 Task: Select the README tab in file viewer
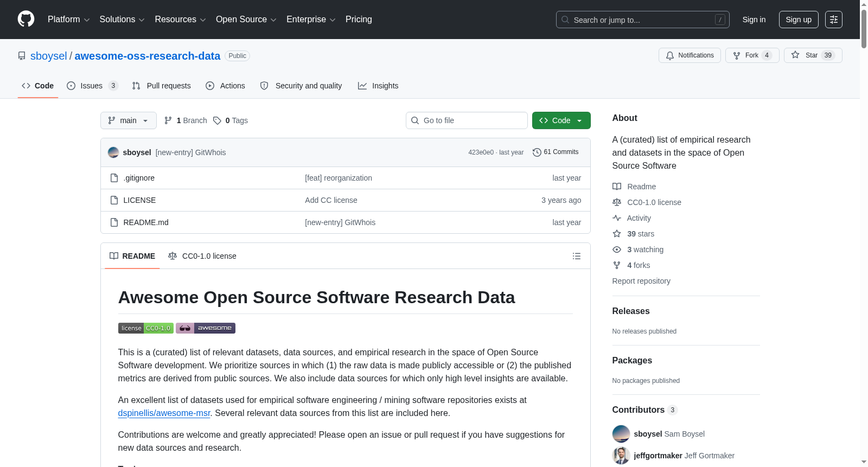click(x=132, y=256)
